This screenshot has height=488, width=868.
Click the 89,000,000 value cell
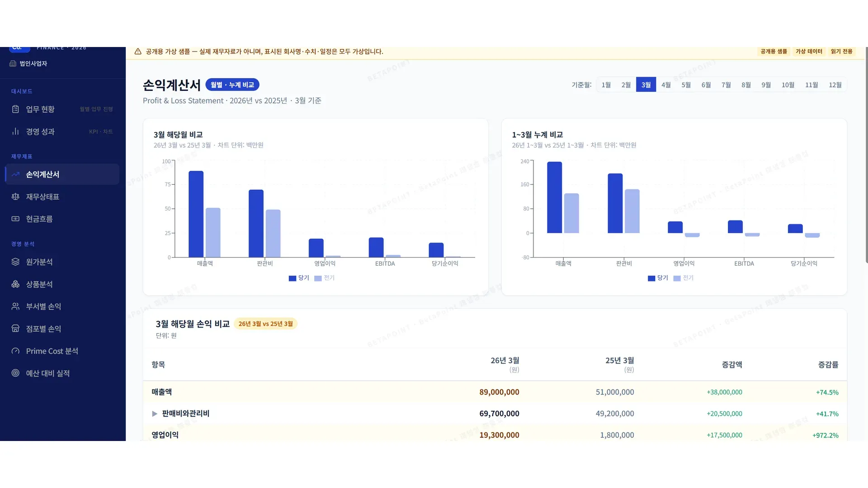[x=499, y=392]
